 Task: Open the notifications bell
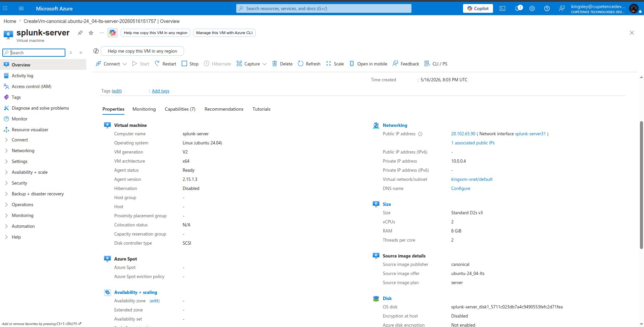point(518,8)
